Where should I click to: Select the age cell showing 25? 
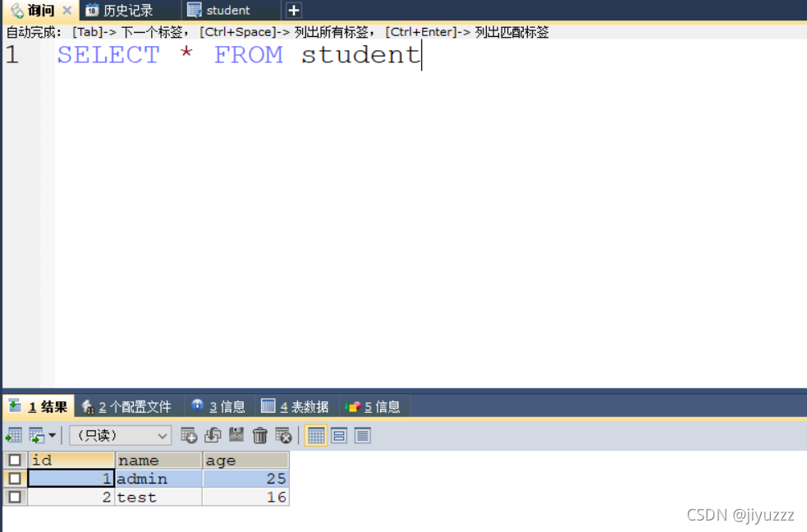point(246,479)
